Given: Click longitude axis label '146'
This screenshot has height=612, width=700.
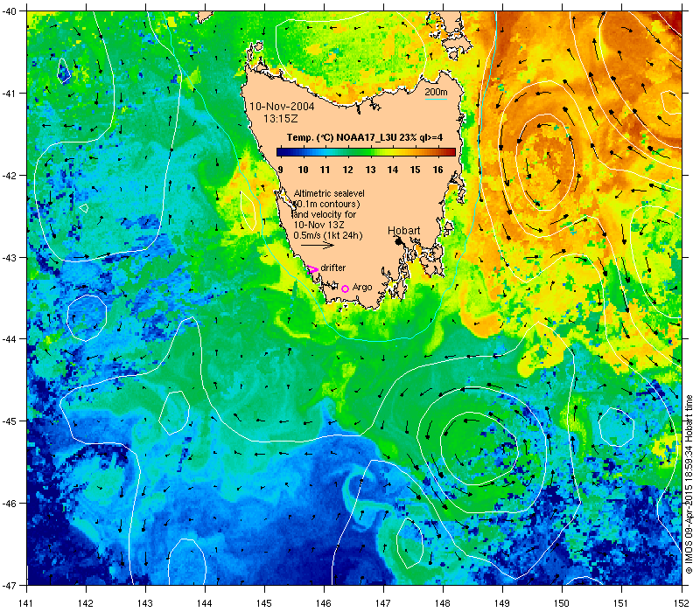Looking at the screenshot, I should click(x=324, y=603).
